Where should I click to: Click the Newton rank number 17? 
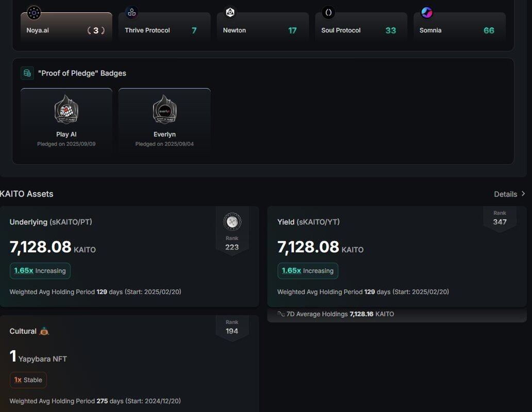coord(292,30)
